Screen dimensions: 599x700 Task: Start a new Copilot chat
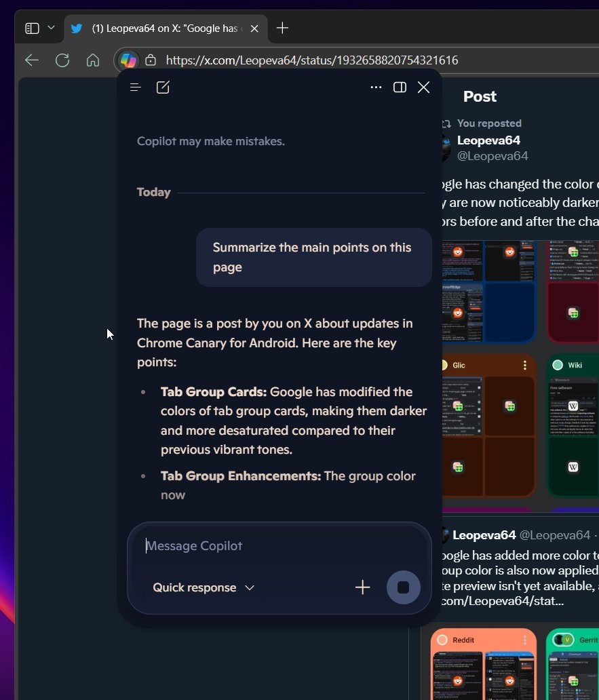pyautogui.click(x=163, y=87)
